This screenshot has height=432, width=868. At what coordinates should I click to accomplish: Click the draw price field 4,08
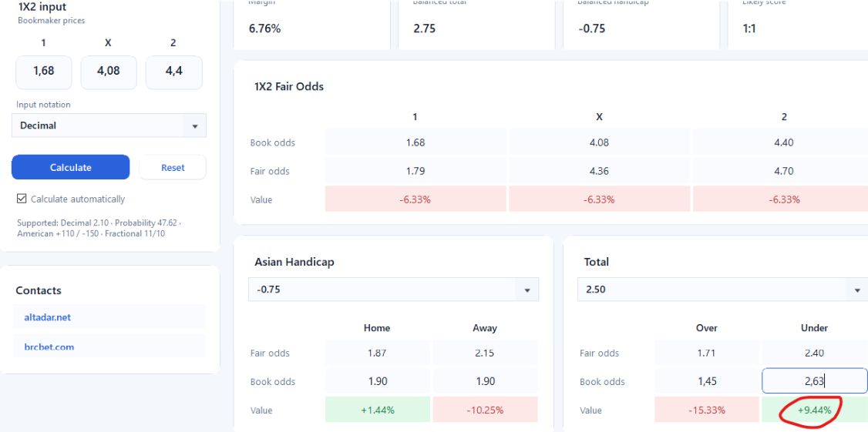[109, 72]
